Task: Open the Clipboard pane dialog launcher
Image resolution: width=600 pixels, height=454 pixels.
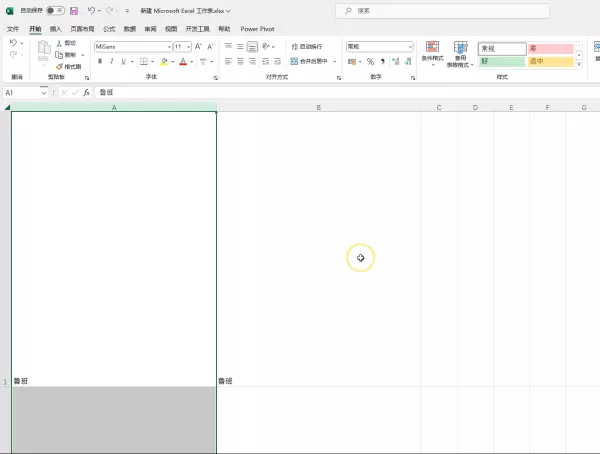Action: (87, 78)
